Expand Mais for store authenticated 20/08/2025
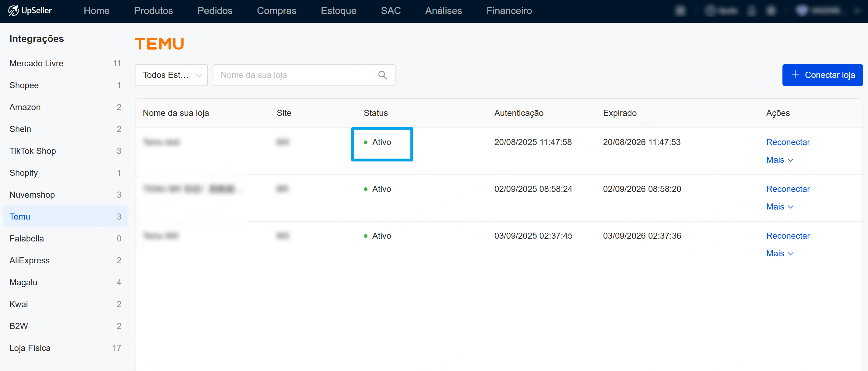This screenshot has height=371, width=868. click(x=780, y=160)
